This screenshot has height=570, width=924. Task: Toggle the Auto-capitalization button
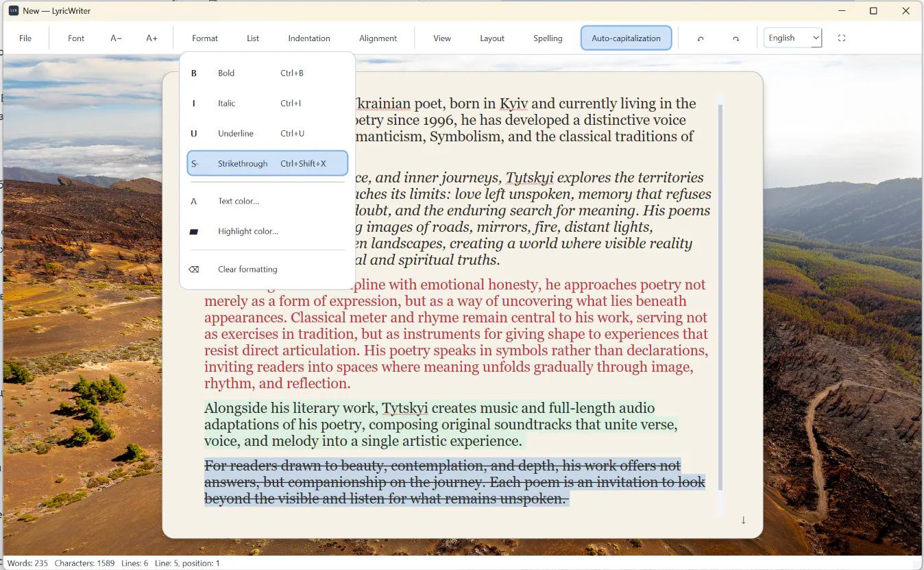click(x=626, y=38)
